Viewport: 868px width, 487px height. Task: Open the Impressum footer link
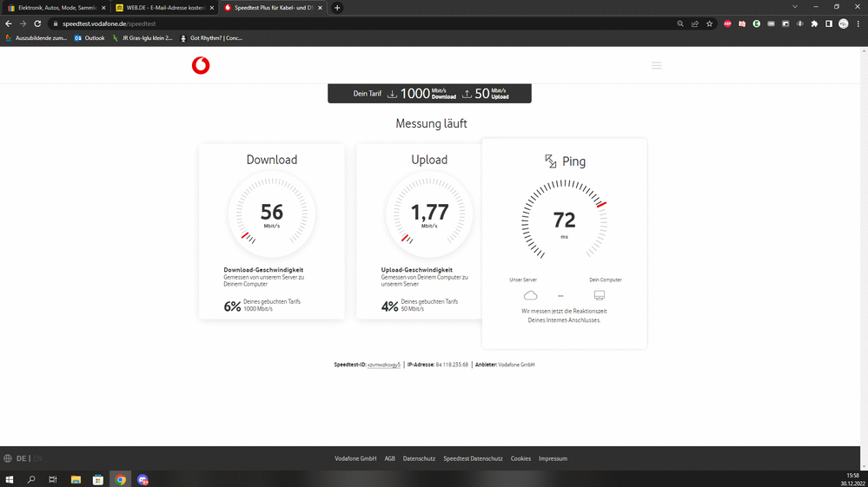(x=553, y=458)
